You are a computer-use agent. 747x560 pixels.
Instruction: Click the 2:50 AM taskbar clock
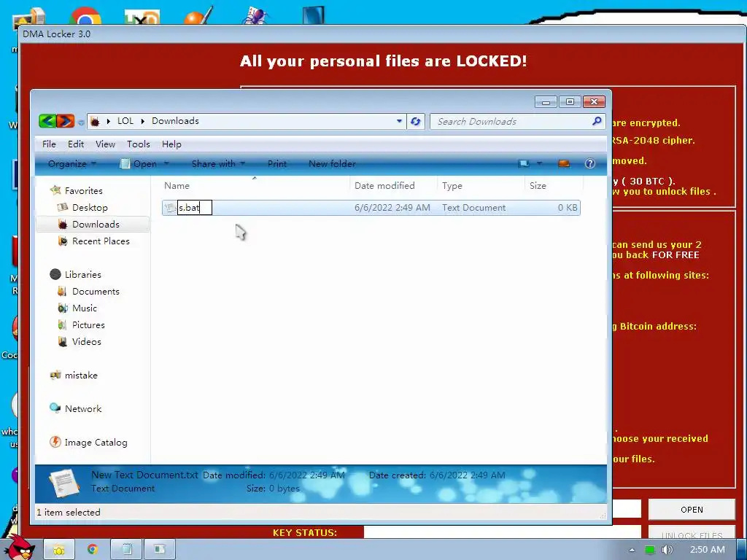pos(708,550)
